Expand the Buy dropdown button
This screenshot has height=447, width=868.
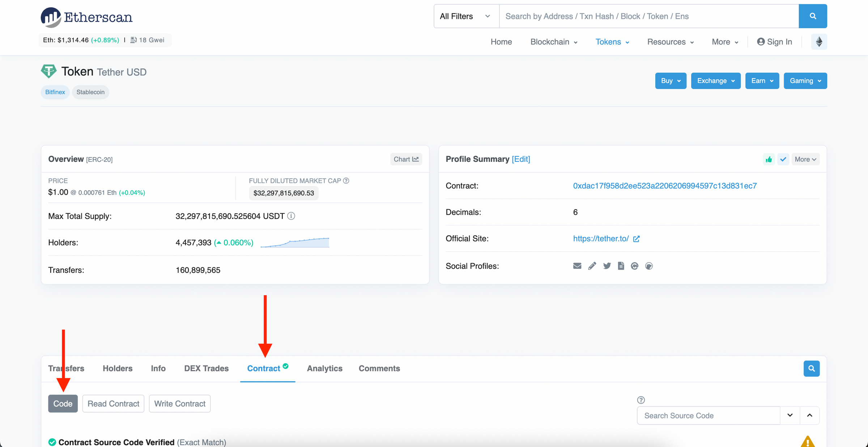(671, 80)
